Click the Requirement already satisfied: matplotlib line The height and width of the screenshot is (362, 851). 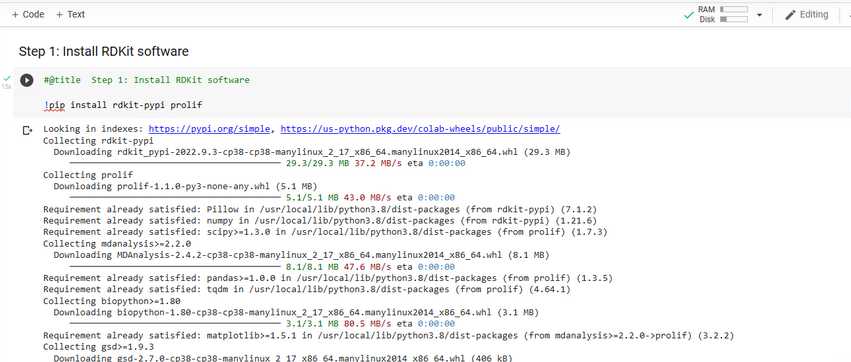tap(389, 335)
